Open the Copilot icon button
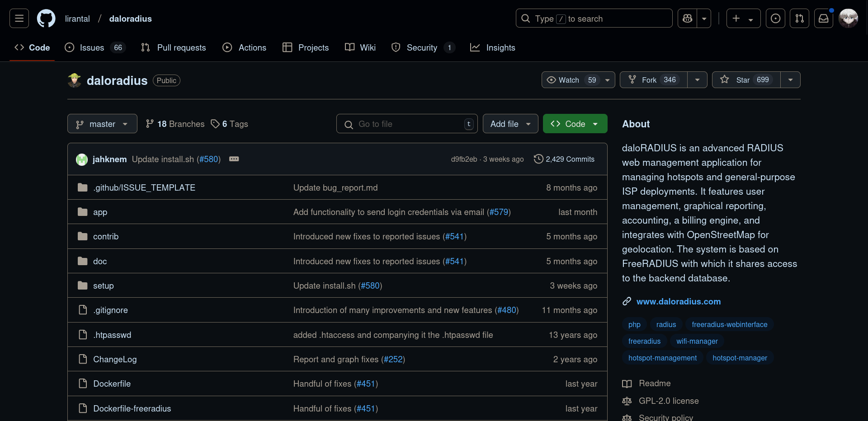 pyautogui.click(x=687, y=19)
